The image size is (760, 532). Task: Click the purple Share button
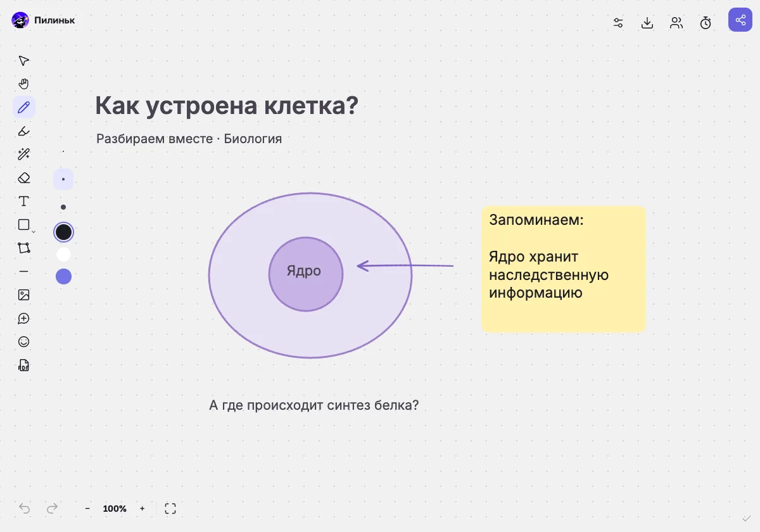[740, 20]
